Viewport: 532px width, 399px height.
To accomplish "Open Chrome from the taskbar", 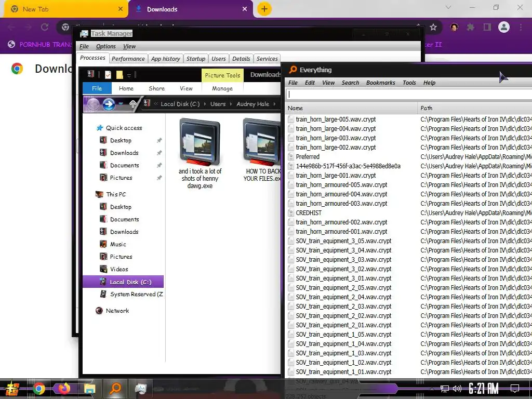I will pos(39,389).
